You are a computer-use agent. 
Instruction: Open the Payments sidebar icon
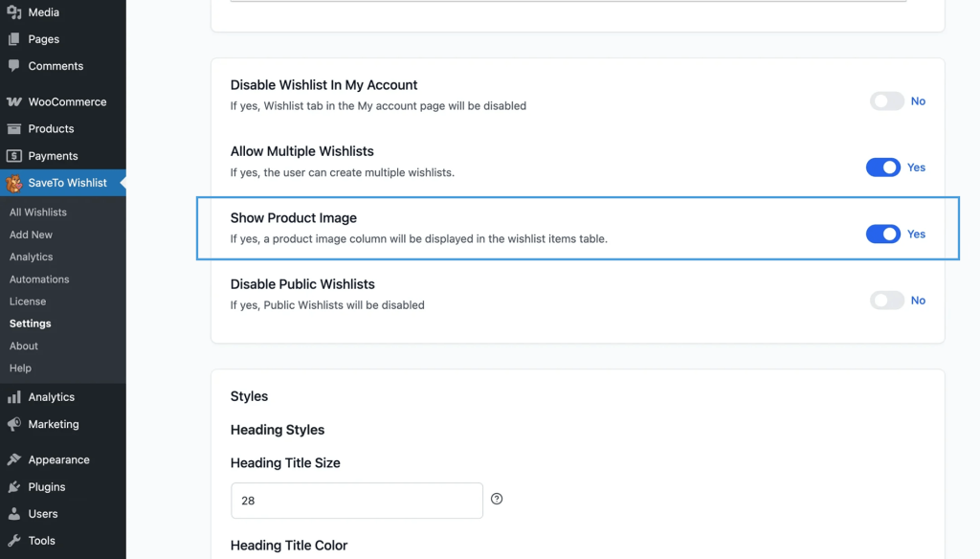(x=13, y=156)
